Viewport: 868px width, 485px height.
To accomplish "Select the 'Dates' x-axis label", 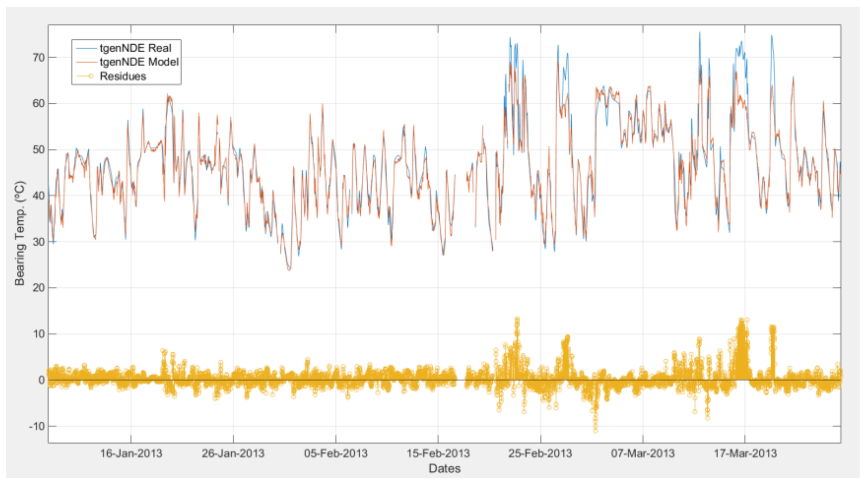I will (x=444, y=468).
